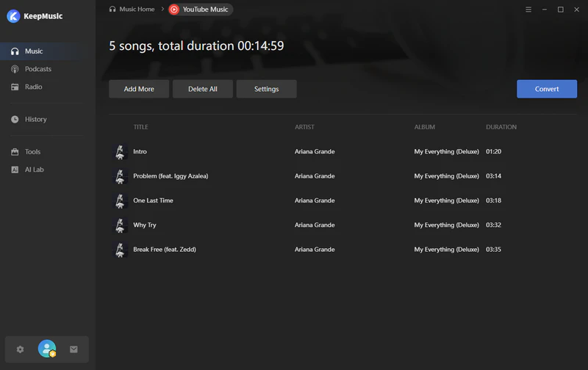This screenshot has width=588, height=370.
Task: Open the Radio section
Action: [x=33, y=87]
